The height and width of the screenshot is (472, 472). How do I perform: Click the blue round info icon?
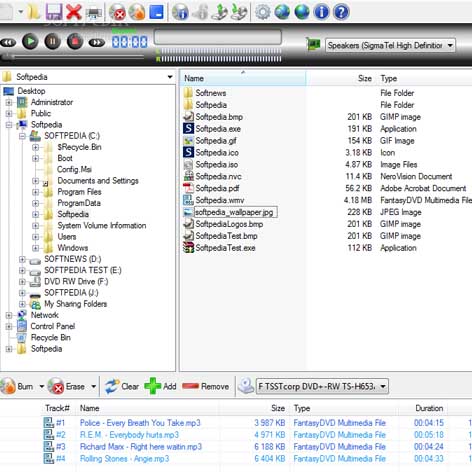click(x=322, y=12)
